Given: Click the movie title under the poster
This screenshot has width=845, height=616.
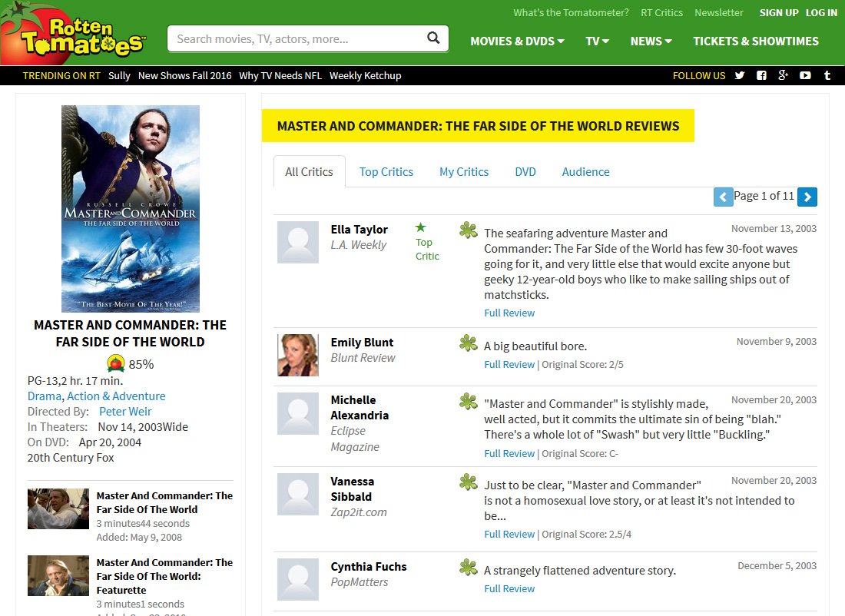Looking at the screenshot, I should 131,333.
